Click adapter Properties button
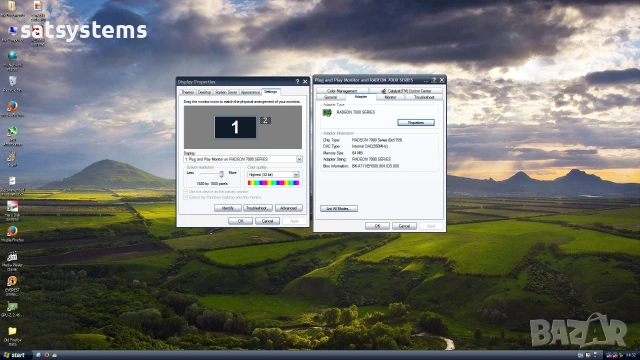This screenshot has height=360, width=640. pyautogui.click(x=416, y=122)
